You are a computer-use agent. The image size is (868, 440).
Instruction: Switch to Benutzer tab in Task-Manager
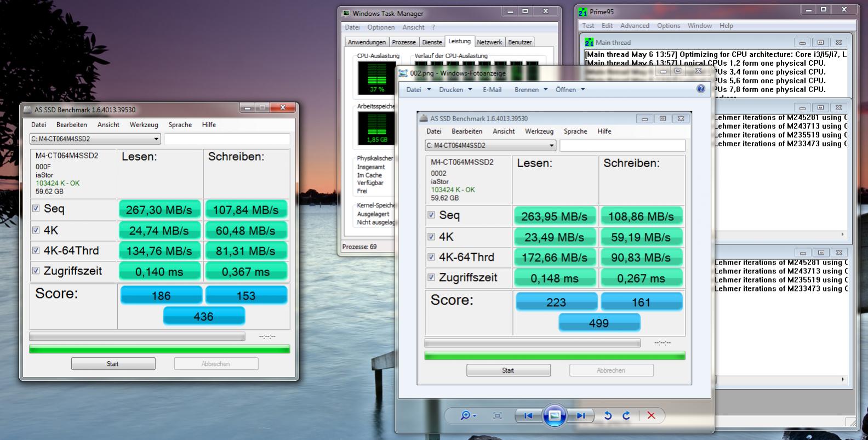tap(519, 42)
